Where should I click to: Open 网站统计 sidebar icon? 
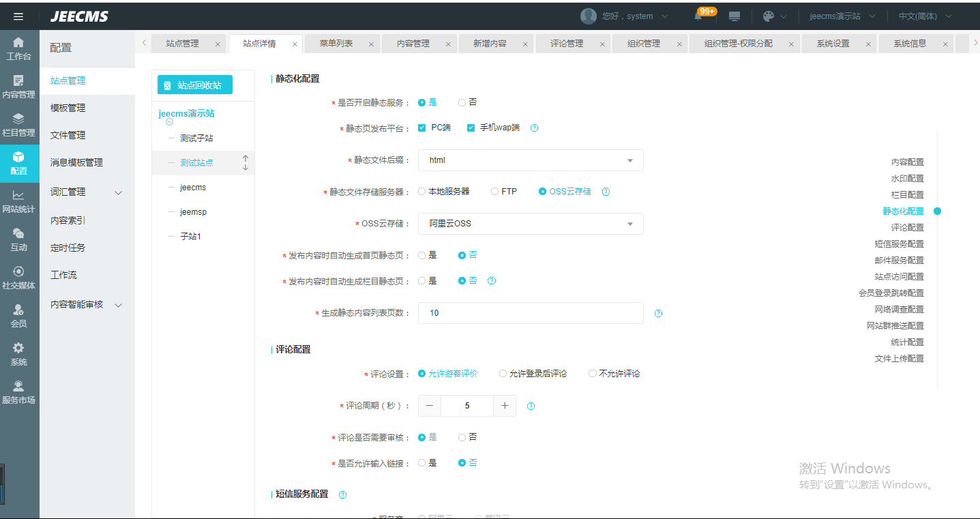[x=19, y=201]
